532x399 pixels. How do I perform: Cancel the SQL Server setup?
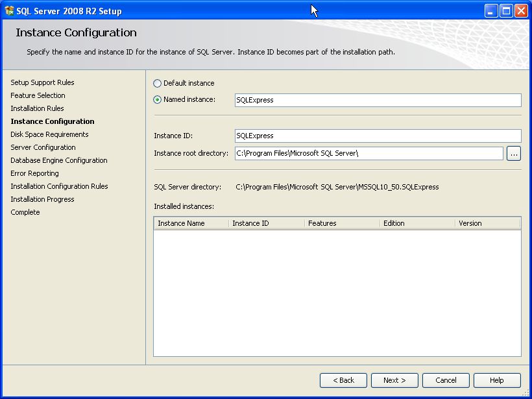point(446,380)
